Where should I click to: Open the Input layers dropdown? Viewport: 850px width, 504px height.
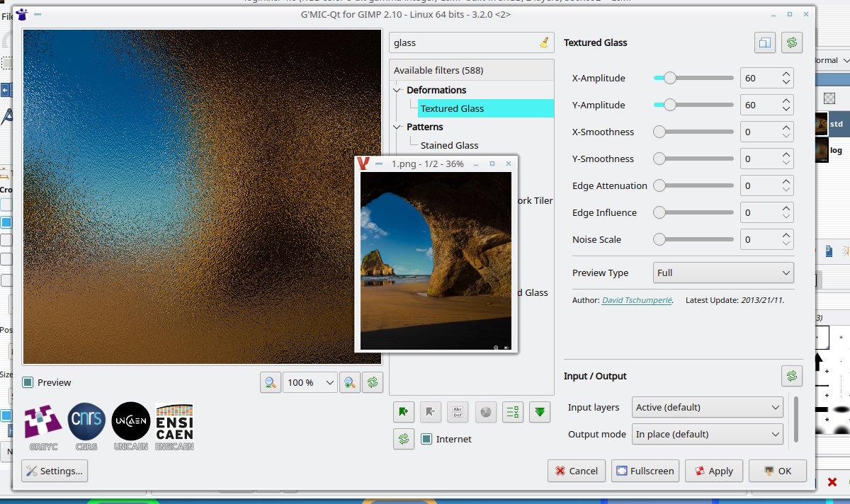(x=708, y=407)
